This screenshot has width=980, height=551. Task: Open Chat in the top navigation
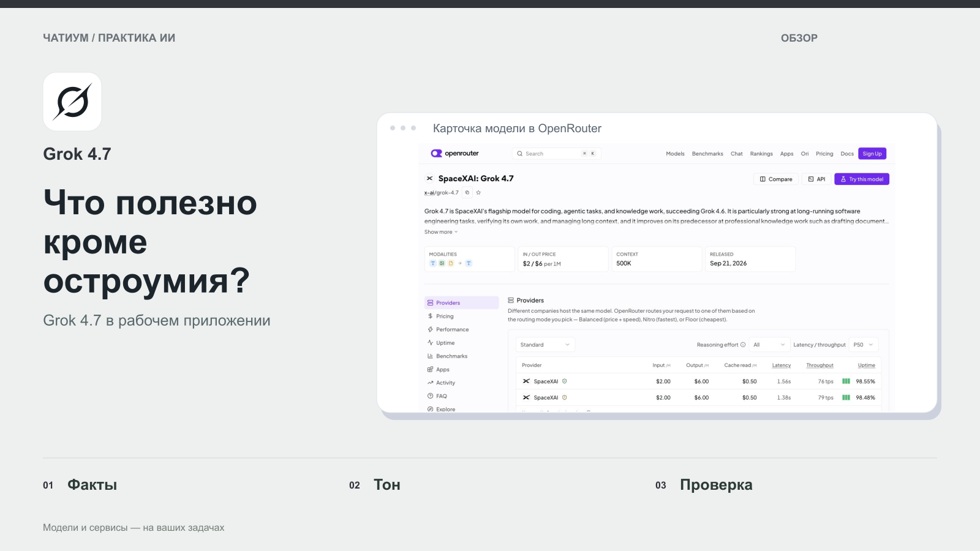click(737, 154)
